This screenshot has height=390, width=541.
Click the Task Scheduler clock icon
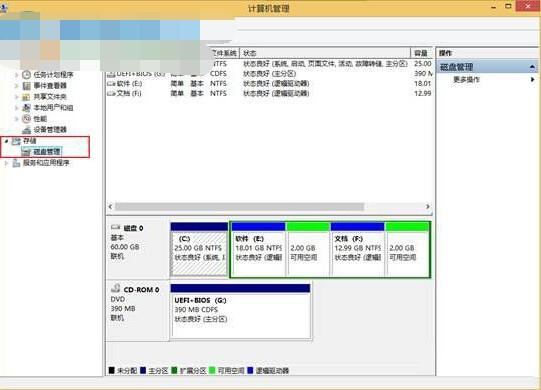pyautogui.click(x=26, y=75)
